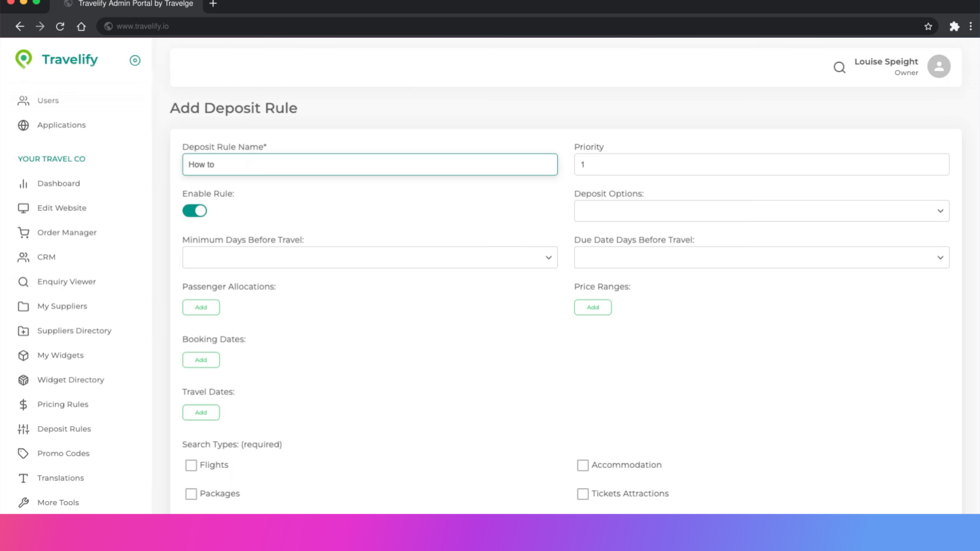Image resolution: width=980 pixels, height=551 pixels.
Task: Click the user avatar icon
Action: [939, 66]
